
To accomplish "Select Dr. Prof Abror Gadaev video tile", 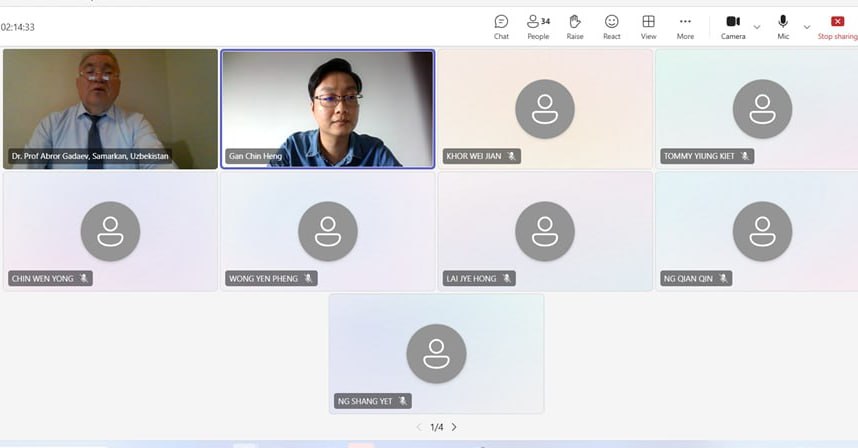I will click(111, 109).
